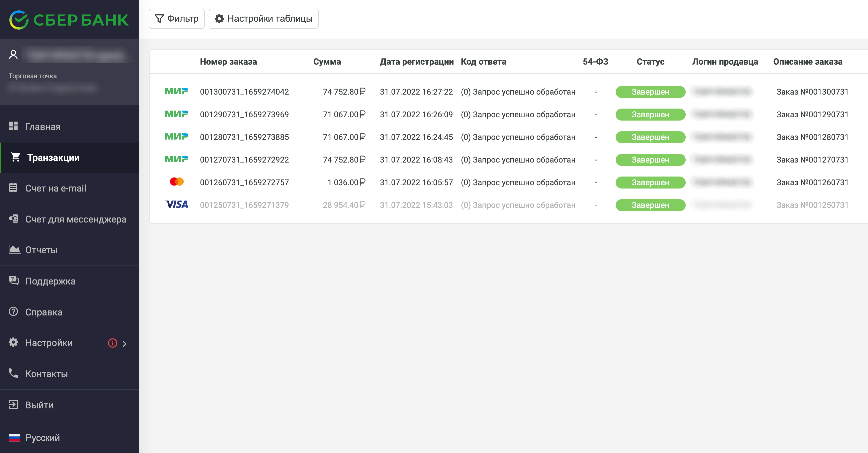Open Счет для мессенджера section

(69, 219)
